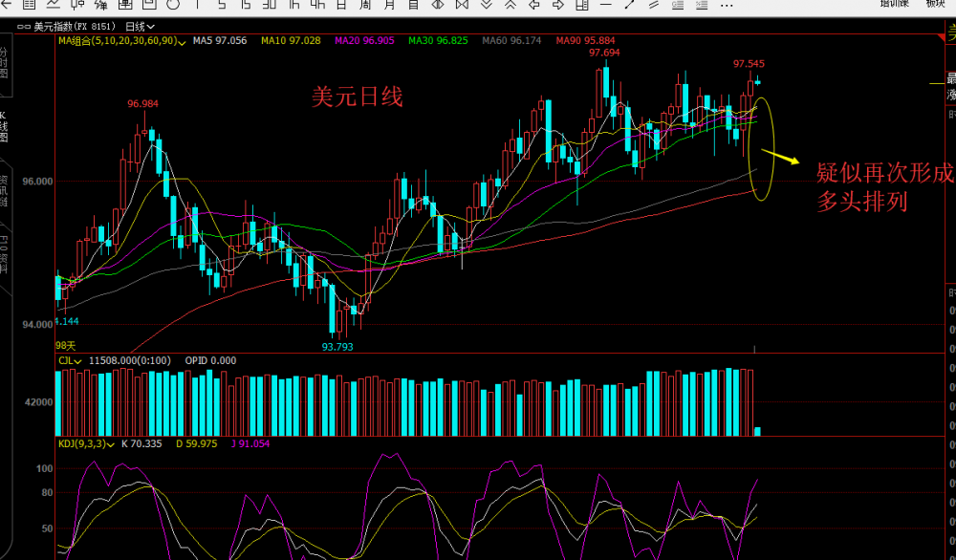This screenshot has height=560, width=956.
Task: Click the MA60 96.174 label
Action: (x=511, y=41)
